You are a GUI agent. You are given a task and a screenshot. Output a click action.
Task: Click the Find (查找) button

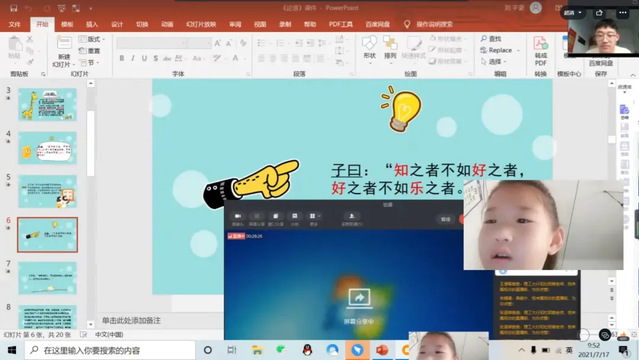[x=491, y=39]
